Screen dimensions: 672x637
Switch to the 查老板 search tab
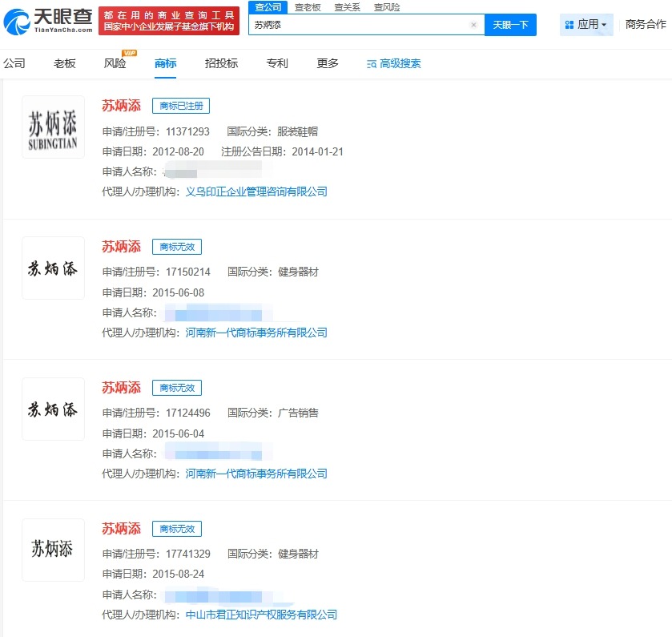[x=308, y=6]
